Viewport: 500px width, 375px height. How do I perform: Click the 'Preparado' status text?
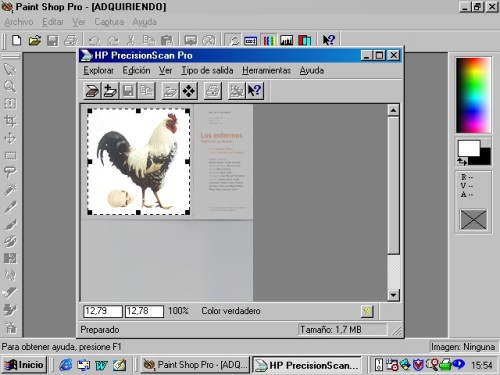pos(100,330)
